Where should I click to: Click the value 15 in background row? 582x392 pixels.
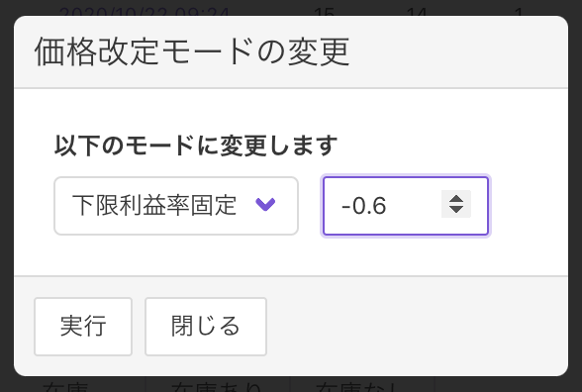[325, 12]
